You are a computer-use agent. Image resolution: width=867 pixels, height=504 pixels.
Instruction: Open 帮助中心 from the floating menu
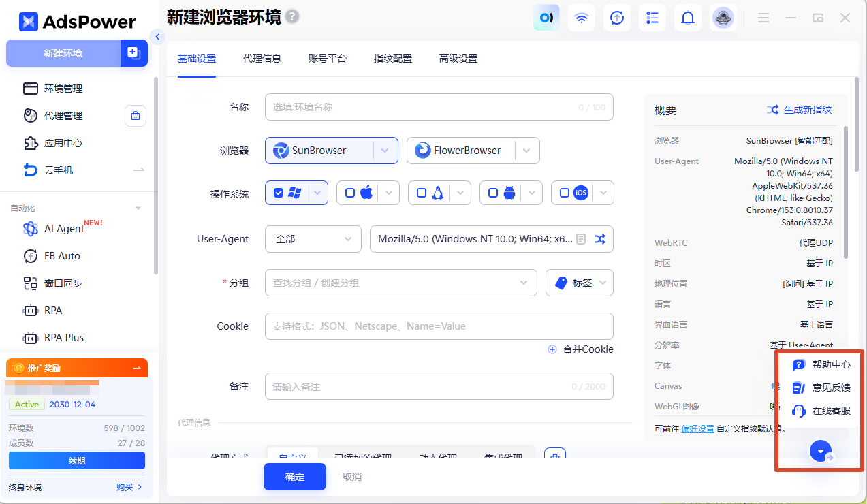click(x=821, y=364)
